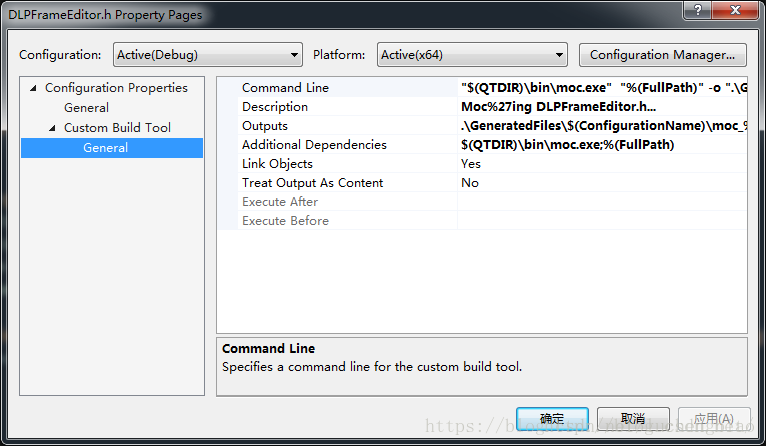Click the Link Objects Yes value

(x=470, y=164)
